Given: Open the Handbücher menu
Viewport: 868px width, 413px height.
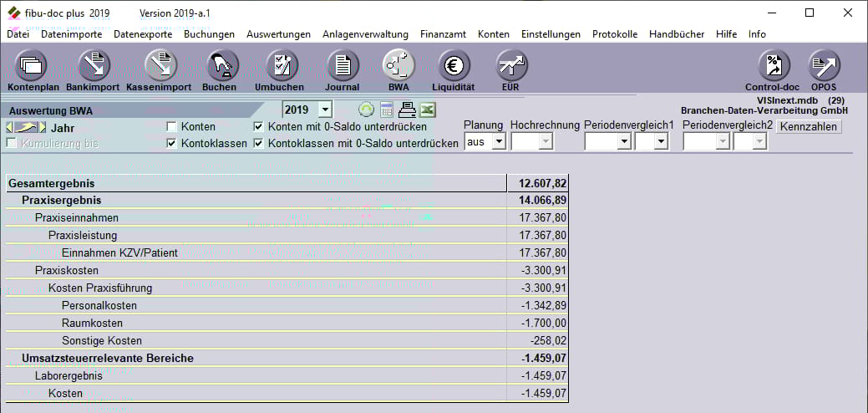Looking at the screenshot, I should point(677,34).
